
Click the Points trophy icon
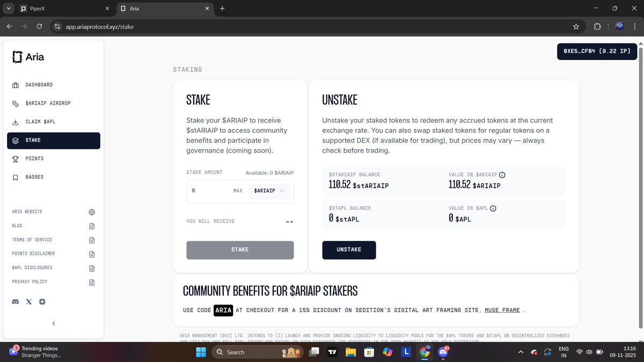click(16, 159)
